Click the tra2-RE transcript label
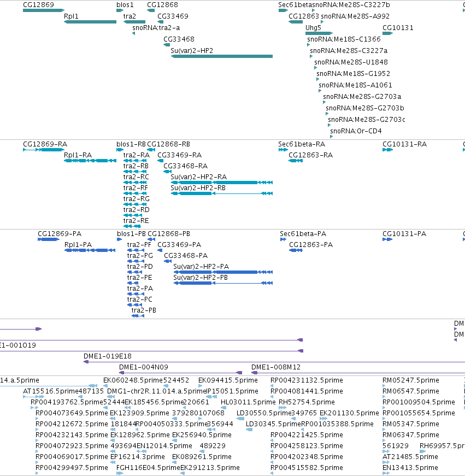 [x=136, y=221]
